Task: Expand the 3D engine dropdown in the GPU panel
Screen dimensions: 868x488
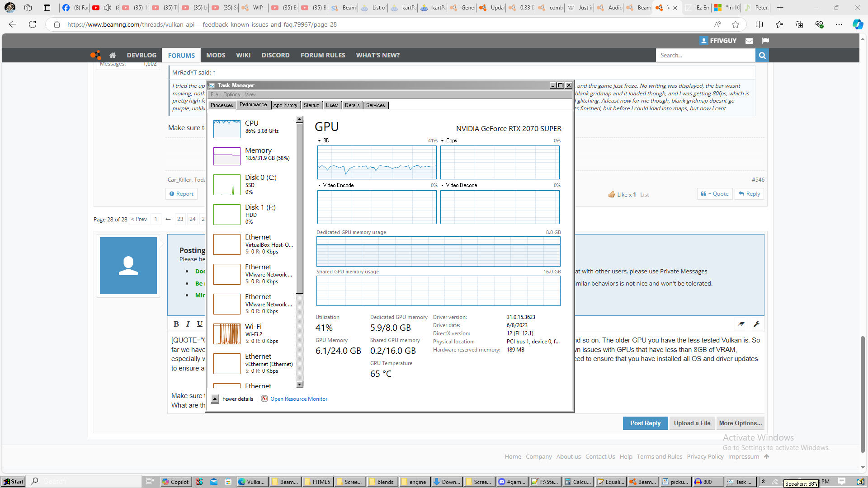Action: [319, 141]
